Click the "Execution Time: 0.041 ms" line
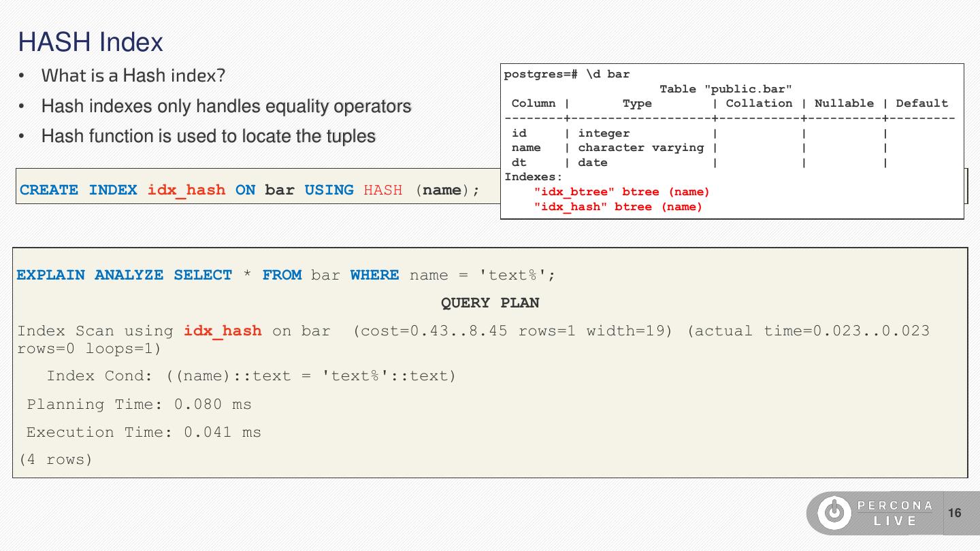Viewport: 980px width, 551px height. (x=144, y=432)
